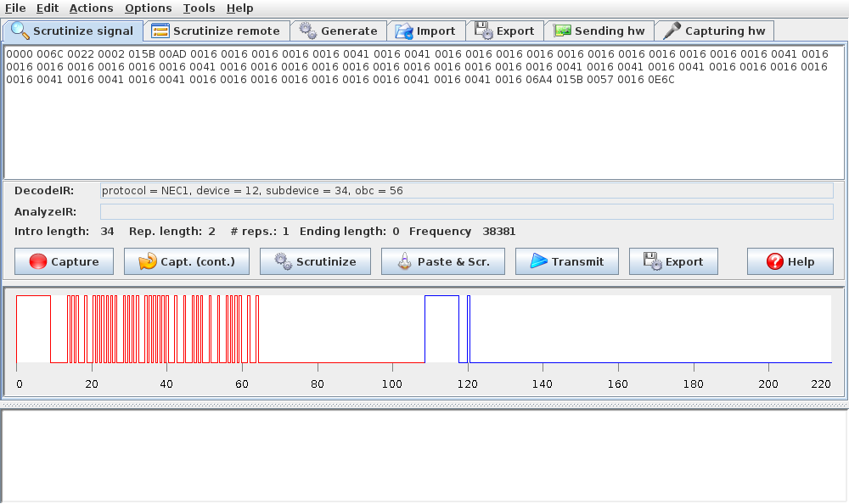Click the floppy disk icon on Export tab
The image size is (849, 504).
click(x=484, y=31)
